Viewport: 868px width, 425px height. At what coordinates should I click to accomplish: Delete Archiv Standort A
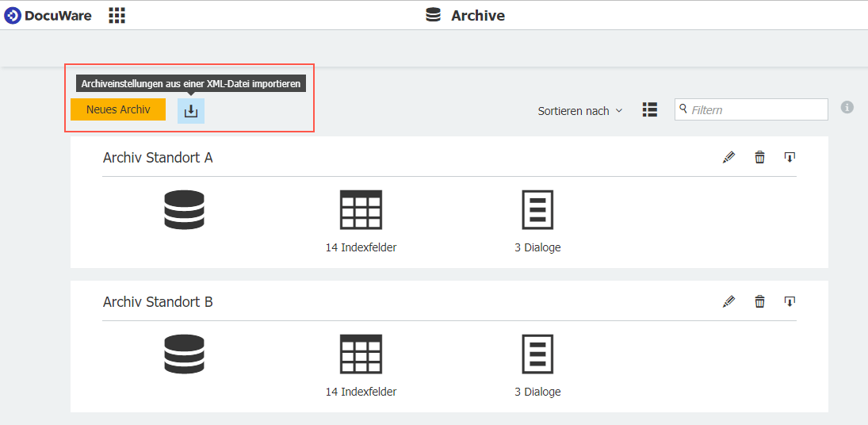759,157
